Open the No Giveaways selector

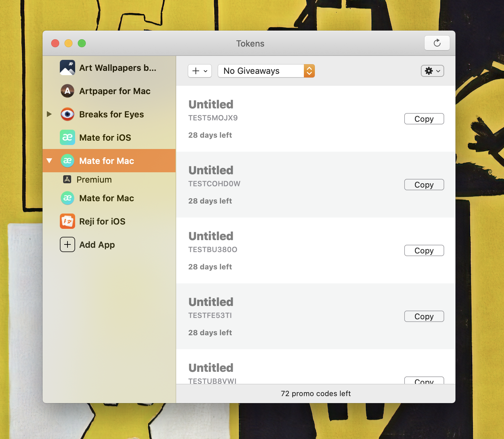click(266, 71)
